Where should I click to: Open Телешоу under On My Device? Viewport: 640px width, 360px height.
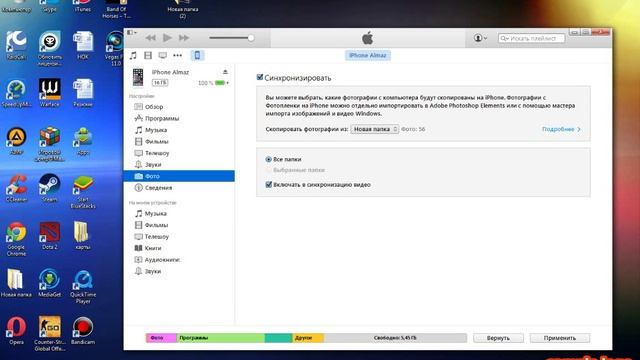pyautogui.click(x=179, y=236)
